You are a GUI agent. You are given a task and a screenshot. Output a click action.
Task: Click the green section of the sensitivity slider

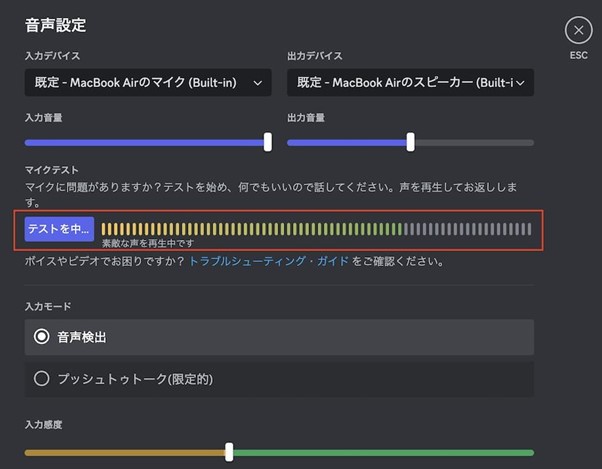pos(384,453)
